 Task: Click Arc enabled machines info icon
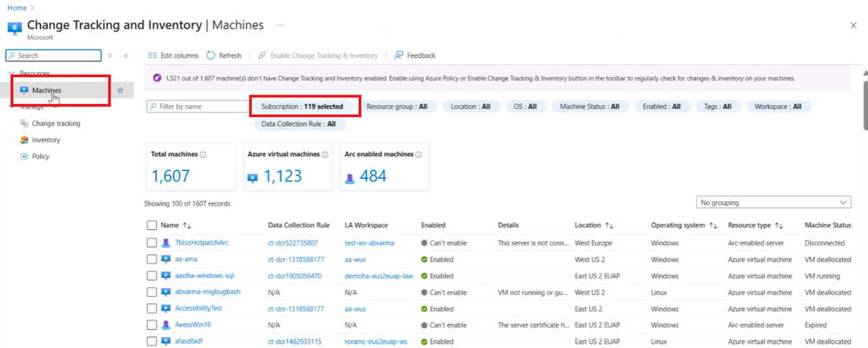pos(419,155)
